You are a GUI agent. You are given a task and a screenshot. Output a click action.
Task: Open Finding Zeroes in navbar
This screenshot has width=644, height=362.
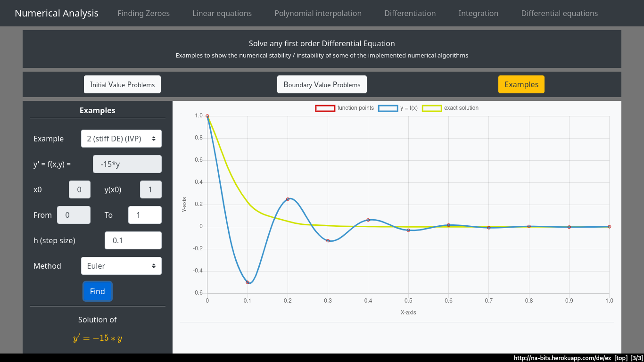click(143, 13)
